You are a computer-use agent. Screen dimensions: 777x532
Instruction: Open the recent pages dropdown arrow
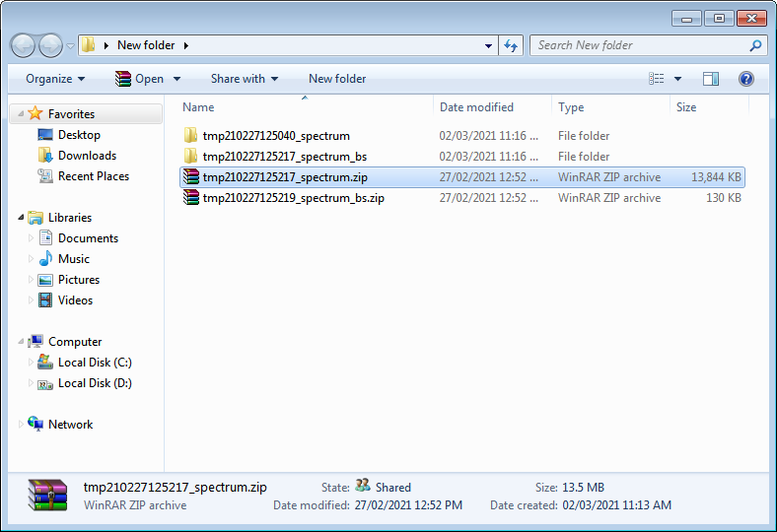70,46
